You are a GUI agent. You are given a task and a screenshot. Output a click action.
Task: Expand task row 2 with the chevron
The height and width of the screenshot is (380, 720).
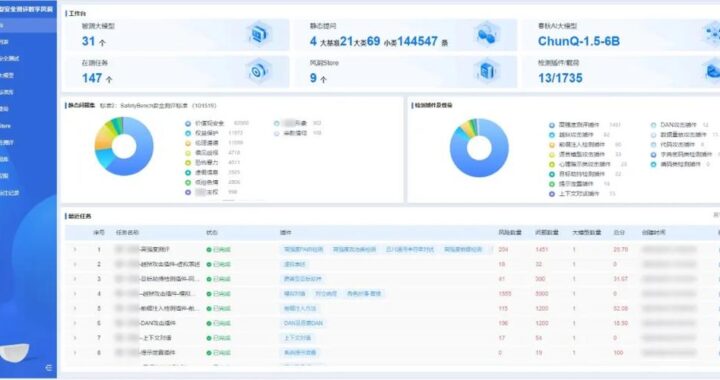(x=75, y=264)
